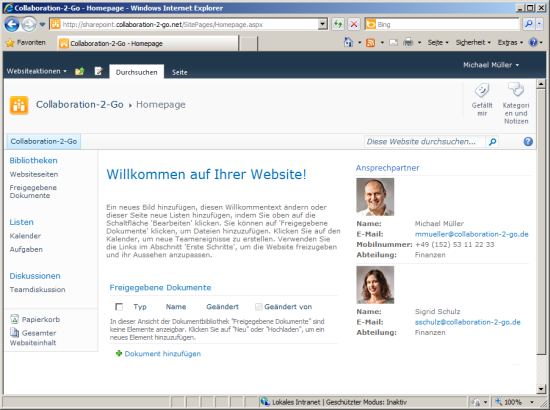Sort documents by Geändert column header

(222, 307)
